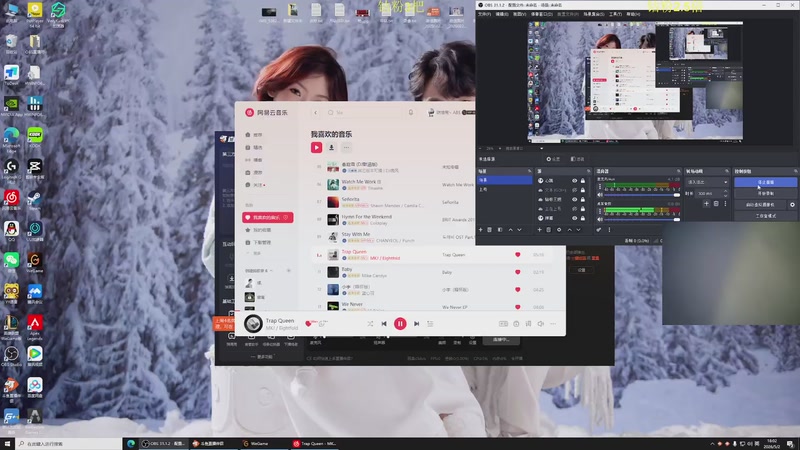Pause the Trap Queen track playback
This screenshot has height=450, width=800.
400,323
